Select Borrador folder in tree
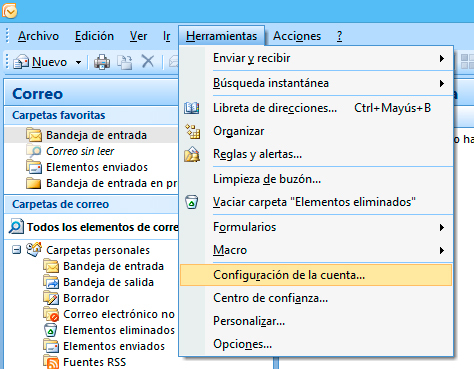This screenshot has width=474, height=369. tap(86, 298)
